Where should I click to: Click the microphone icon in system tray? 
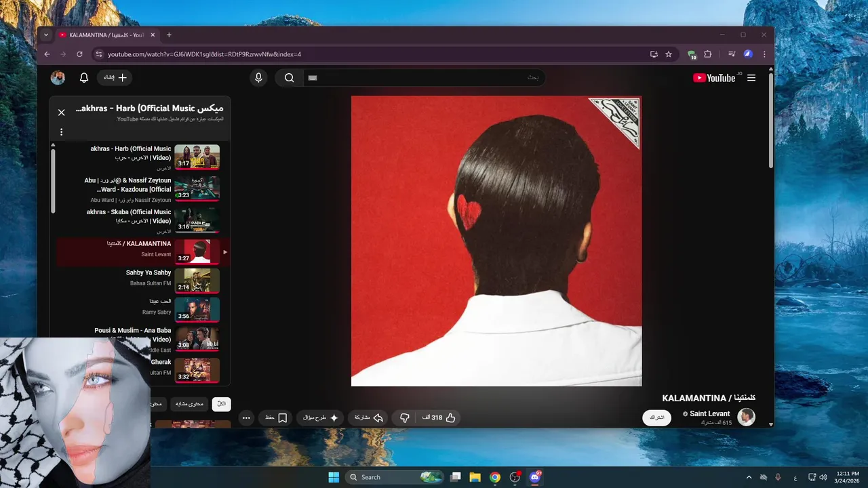click(778, 477)
